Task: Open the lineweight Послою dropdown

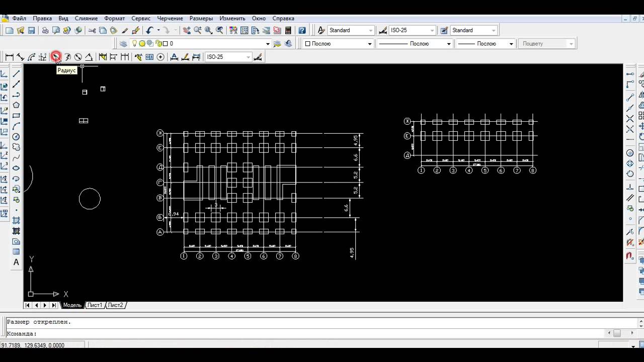Action: (511, 44)
